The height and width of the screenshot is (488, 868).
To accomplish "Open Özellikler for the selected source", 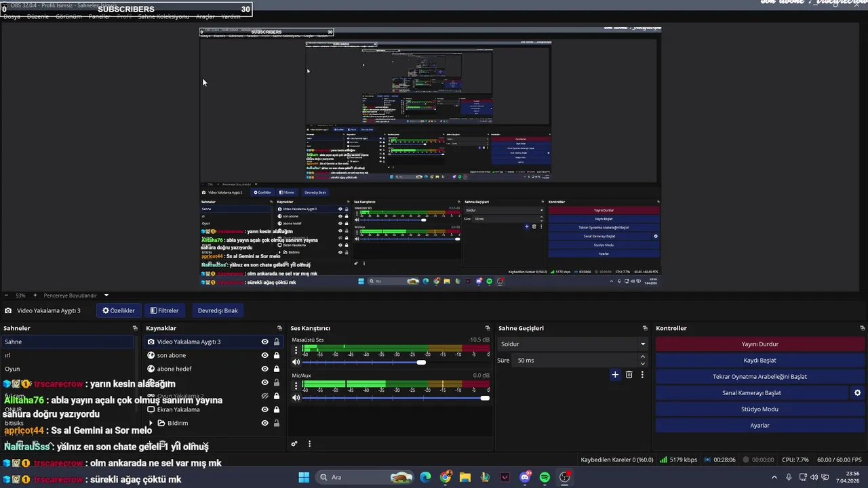I will click(x=119, y=310).
